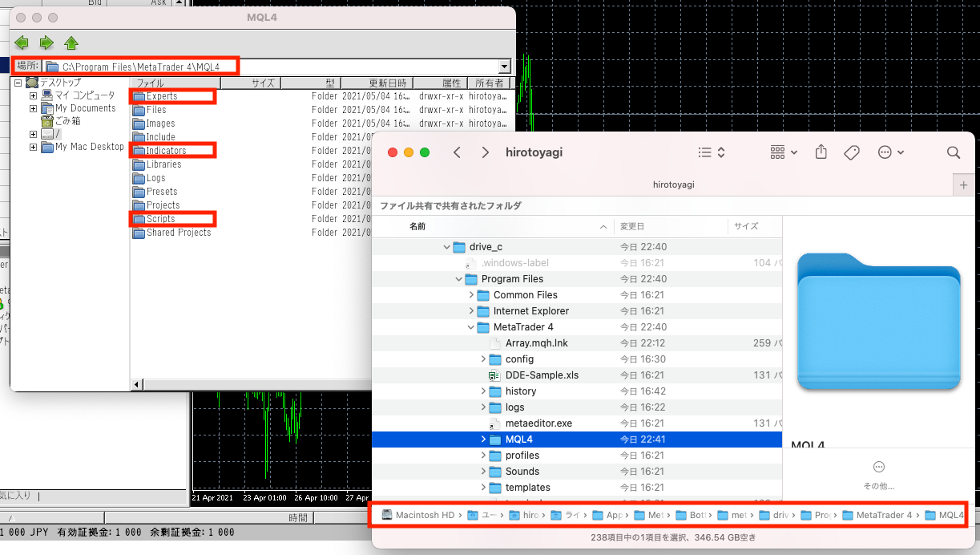The image size is (980, 555).
Task: Expand the MQL4 folder in Finder
Action: tap(483, 440)
